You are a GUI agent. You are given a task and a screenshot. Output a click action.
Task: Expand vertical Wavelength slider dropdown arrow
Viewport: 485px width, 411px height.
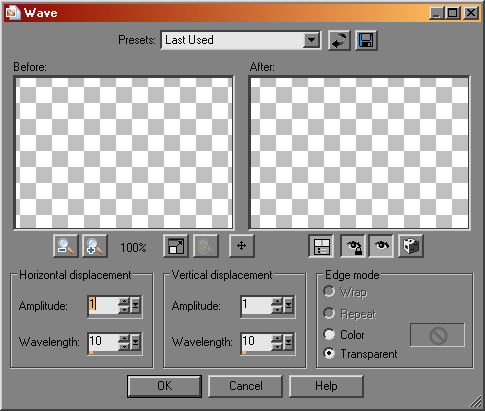(288, 342)
